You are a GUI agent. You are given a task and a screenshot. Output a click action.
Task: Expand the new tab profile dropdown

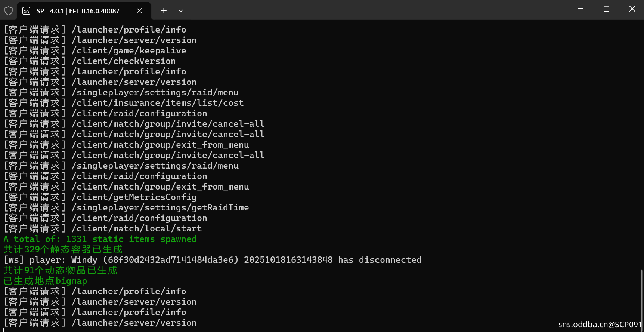pos(181,11)
